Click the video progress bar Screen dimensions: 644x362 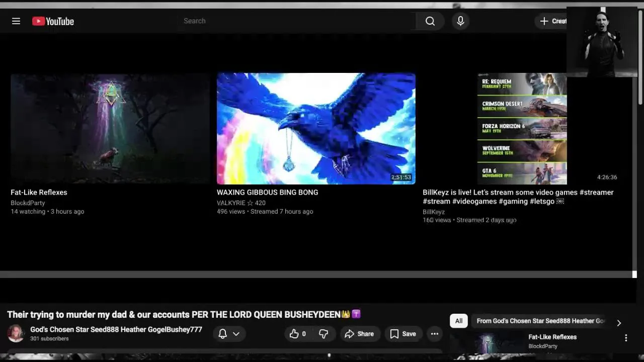click(x=318, y=275)
